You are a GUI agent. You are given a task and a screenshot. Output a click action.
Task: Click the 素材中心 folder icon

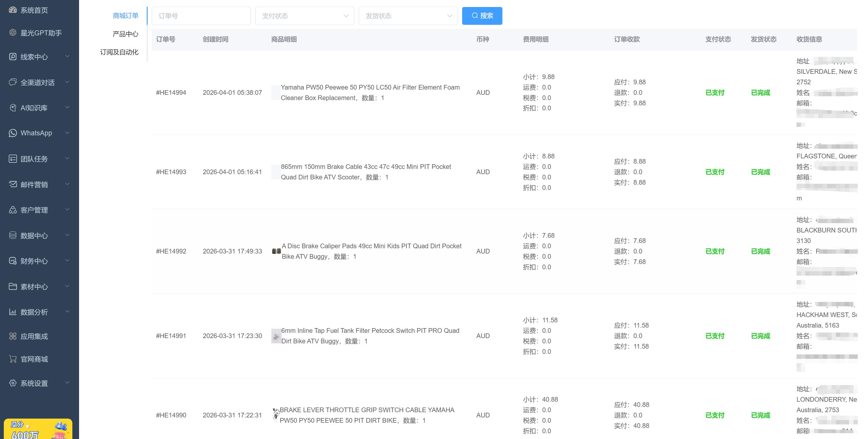(13, 286)
